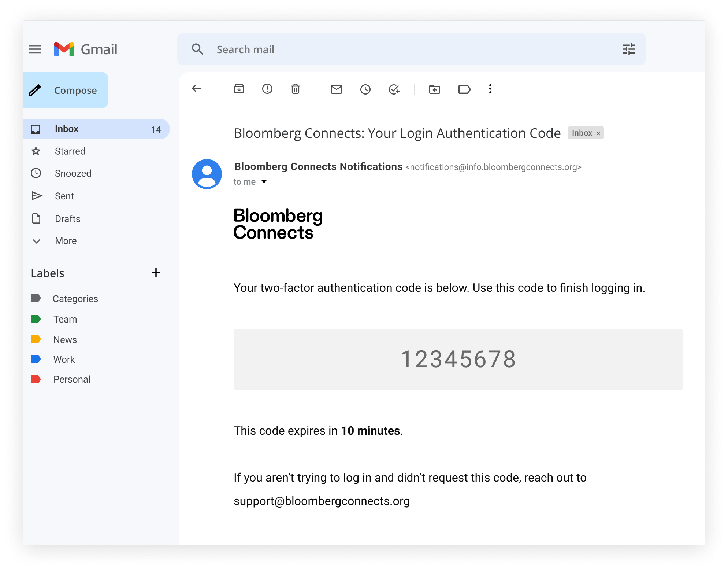The width and height of the screenshot is (728, 571).
Task: Add this email to Tasks
Action: [x=394, y=89]
